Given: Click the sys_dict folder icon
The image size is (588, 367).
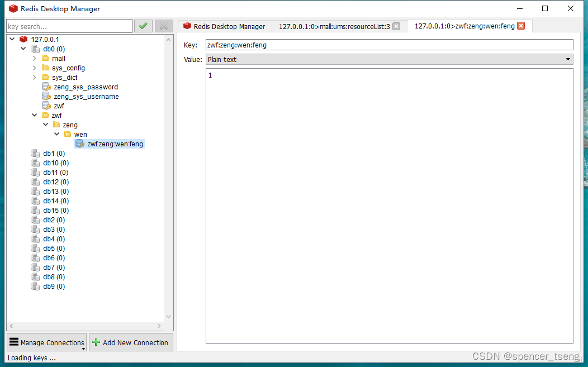Looking at the screenshot, I should [x=45, y=77].
